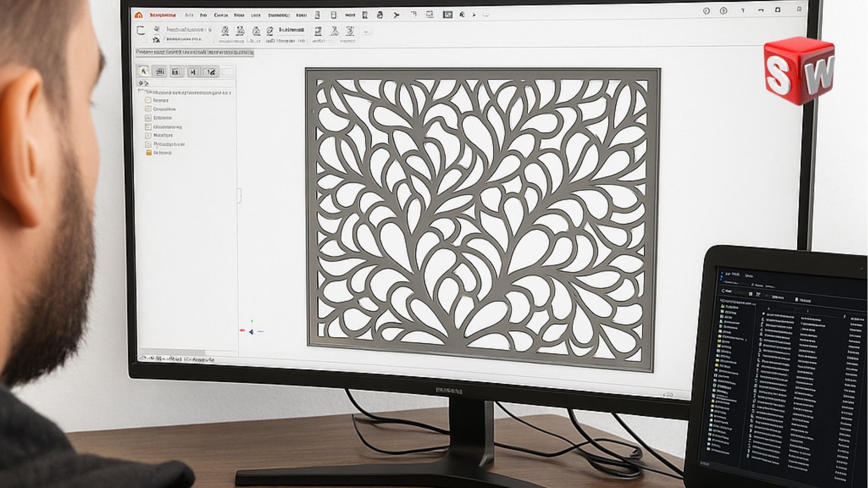Image resolution: width=868 pixels, height=488 pixels.
Task: Click the last icon of the right ribbon group
Action: 349,31
